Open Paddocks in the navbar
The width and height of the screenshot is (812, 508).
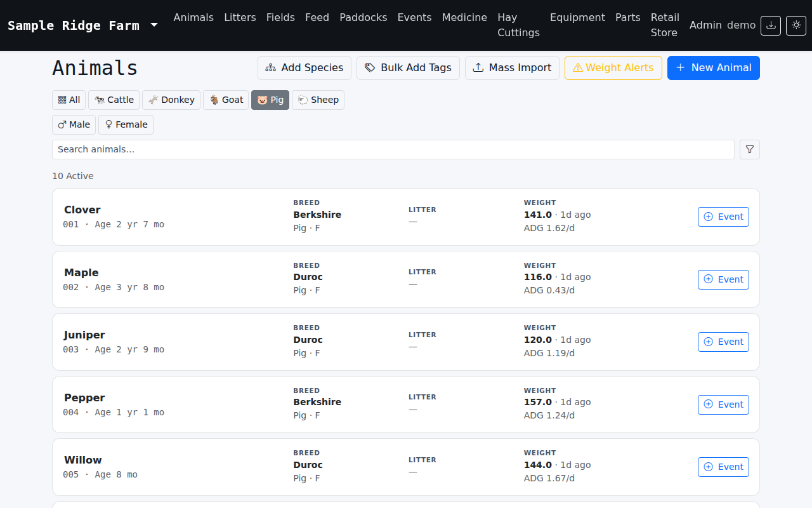point(363,18)
